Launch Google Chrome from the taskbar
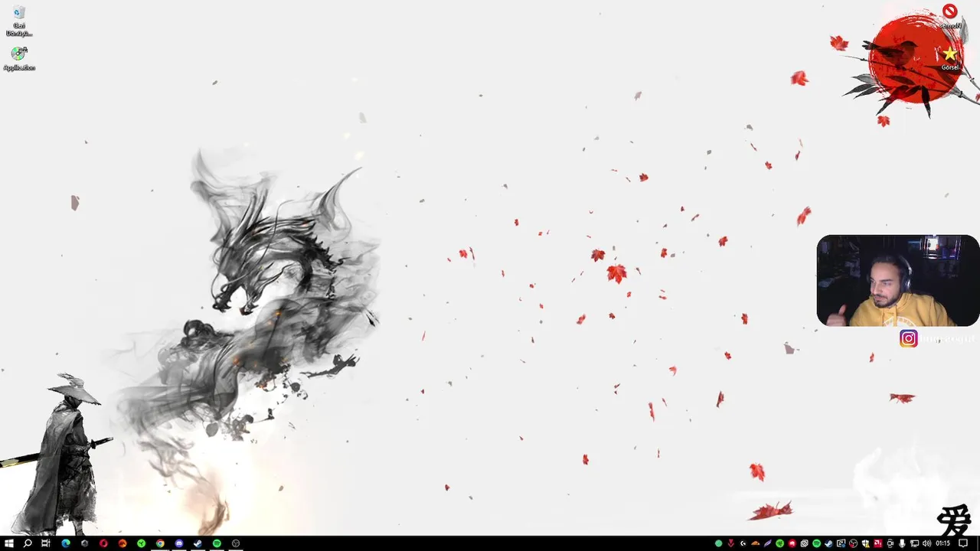 160,543
